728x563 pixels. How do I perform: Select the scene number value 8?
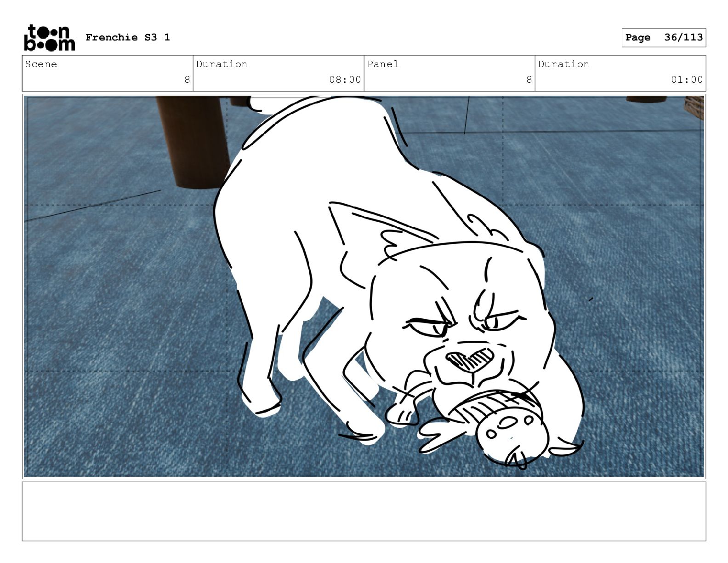click(x=187, y=80)
